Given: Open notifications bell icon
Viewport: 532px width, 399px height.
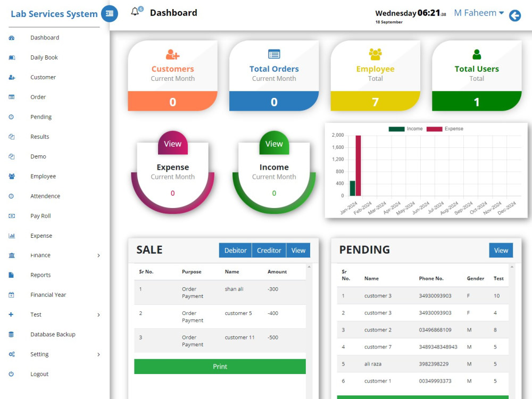Looking at the screenshot, I should [x=135, y=12].
